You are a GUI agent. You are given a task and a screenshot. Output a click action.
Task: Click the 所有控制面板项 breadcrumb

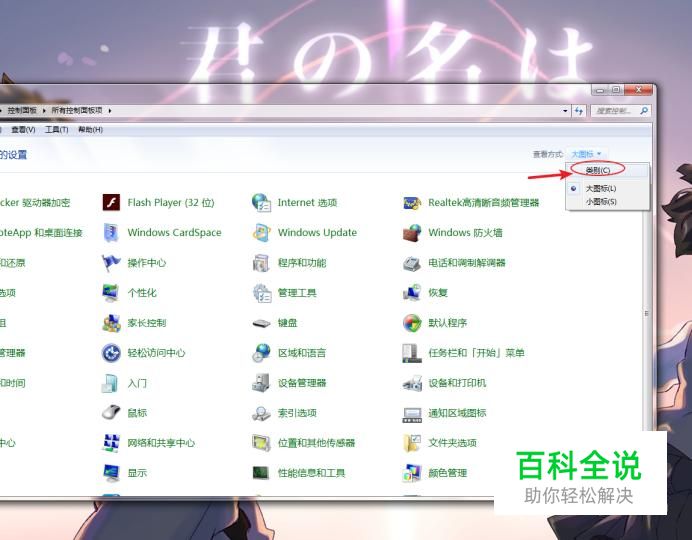pyautogui.click(x=77, y=110)
